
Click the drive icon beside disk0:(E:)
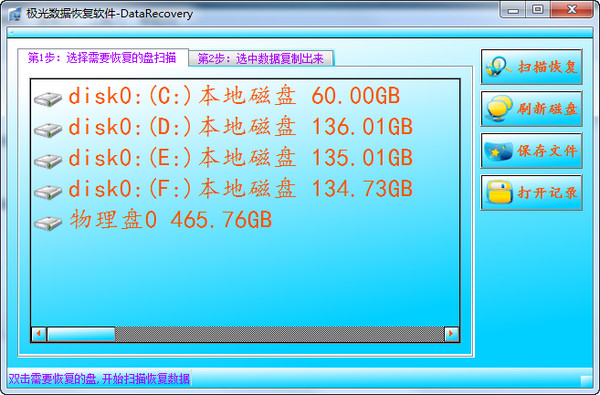48,161
